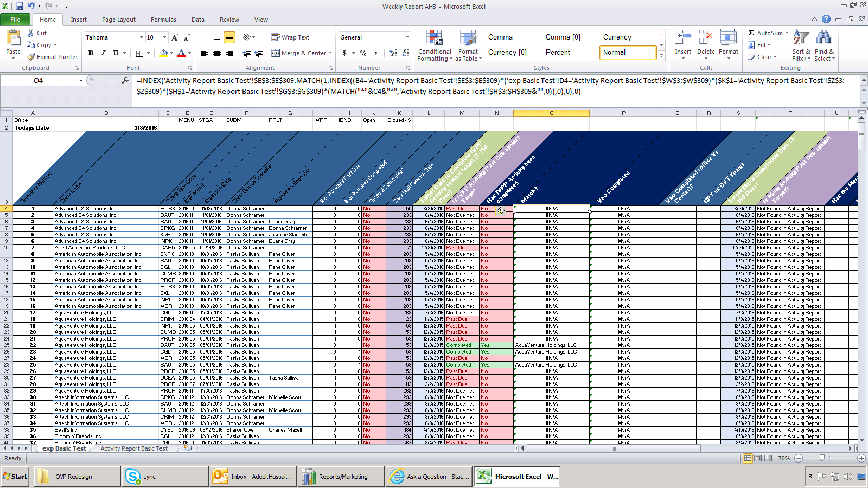Click the Increase Font Size icon
This screenshot has height=488, width=868.
coord(175,37)
